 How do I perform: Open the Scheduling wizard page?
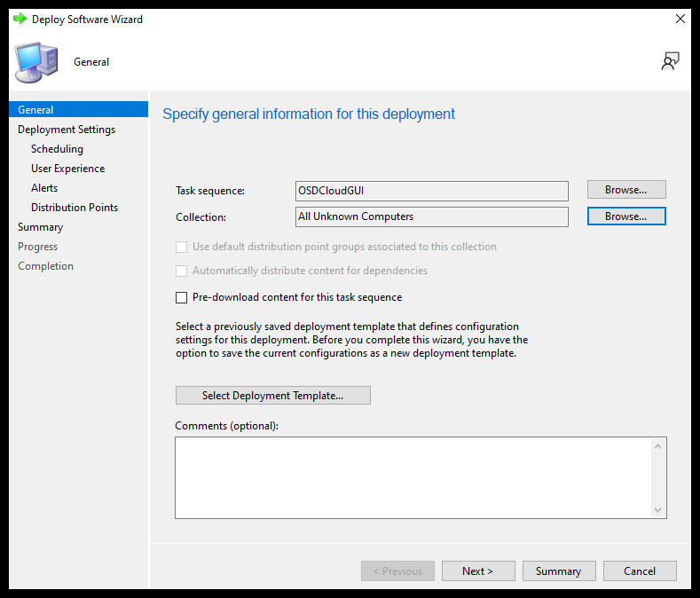point(57,149)
